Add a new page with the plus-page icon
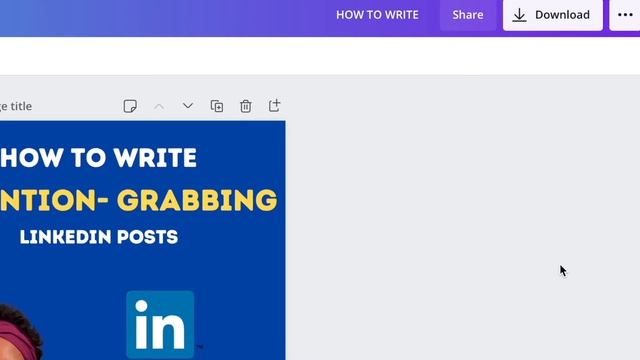This screenshot has width=640, height=360. pyautogui.click(x=274, y=106)
